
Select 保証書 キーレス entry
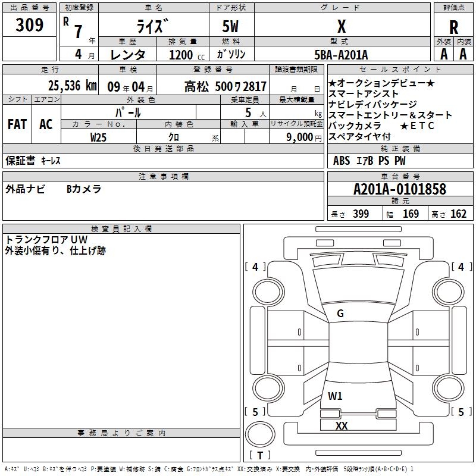[33, 161]
